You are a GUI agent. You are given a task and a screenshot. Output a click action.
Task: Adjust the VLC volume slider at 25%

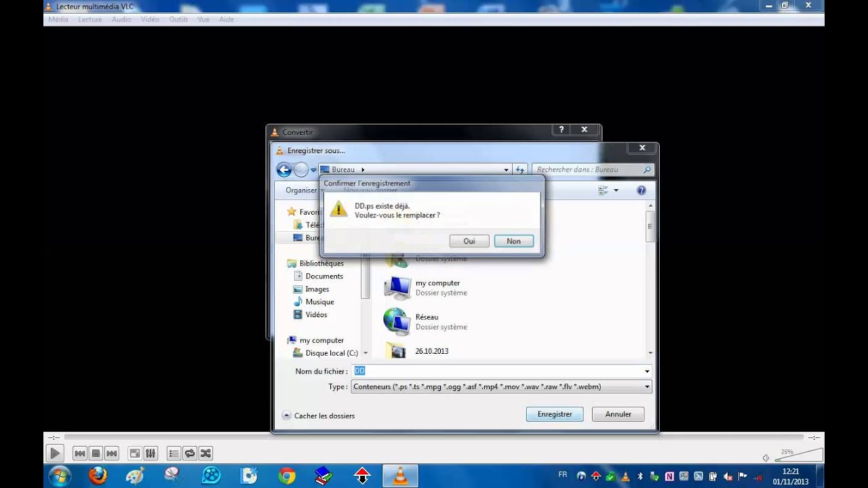[x=797, y=455]
